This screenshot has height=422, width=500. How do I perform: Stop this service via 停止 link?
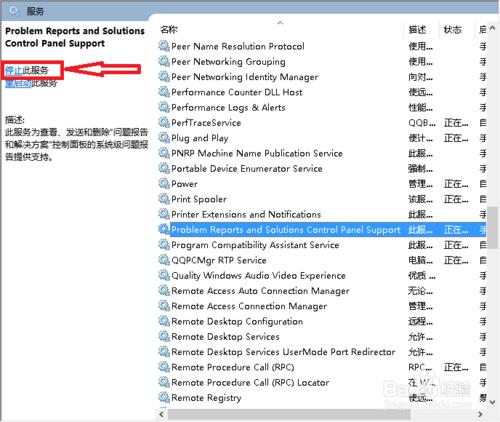click(x=14, y=70)
